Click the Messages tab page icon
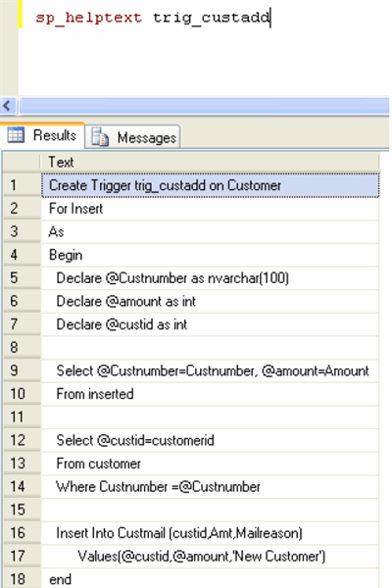Screen dimensions: 392x588 click(100, 137)
